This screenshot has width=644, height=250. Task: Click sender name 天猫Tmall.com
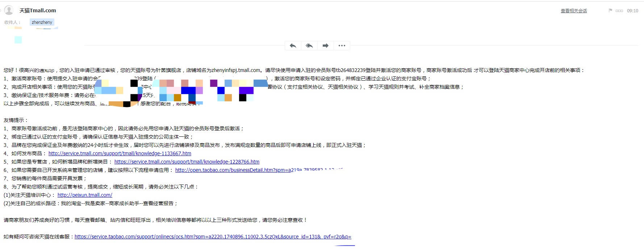pos(38,10)
